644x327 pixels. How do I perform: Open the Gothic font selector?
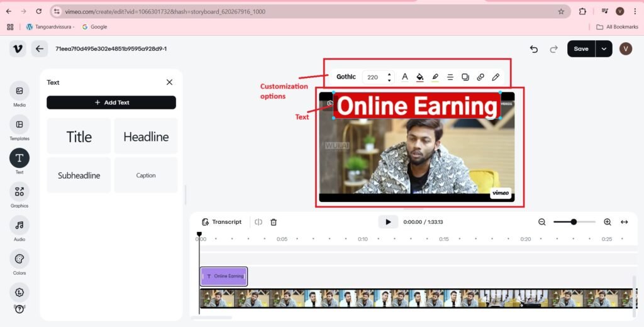(x=346, y=77)
